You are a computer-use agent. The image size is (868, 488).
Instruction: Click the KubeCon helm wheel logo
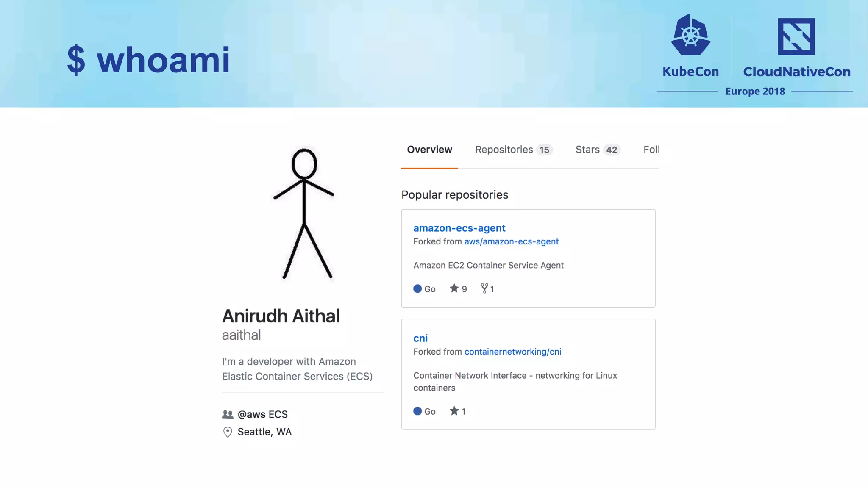click(690, 36)
